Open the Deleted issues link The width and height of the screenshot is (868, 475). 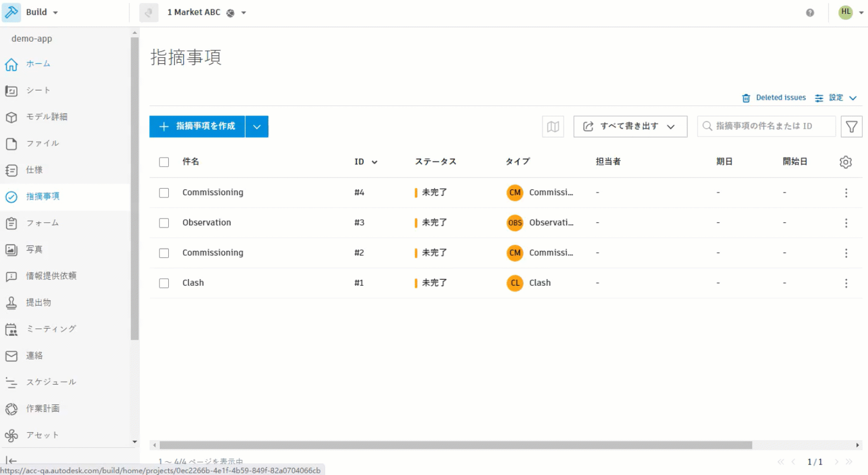(x=780, y=97)
